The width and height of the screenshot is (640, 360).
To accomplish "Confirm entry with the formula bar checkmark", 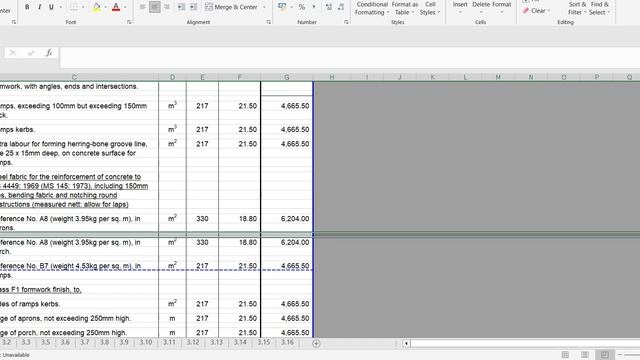I will (31, 53).
